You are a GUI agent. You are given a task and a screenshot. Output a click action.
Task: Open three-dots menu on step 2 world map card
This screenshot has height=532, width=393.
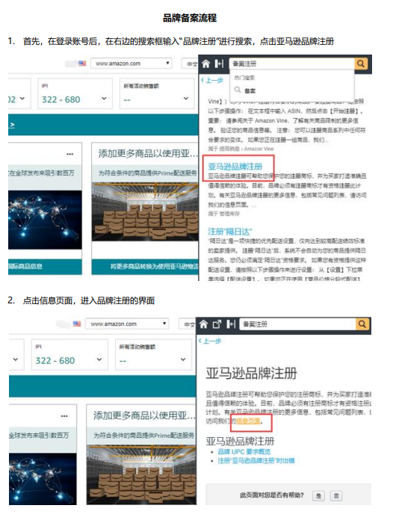pos(64,416)
